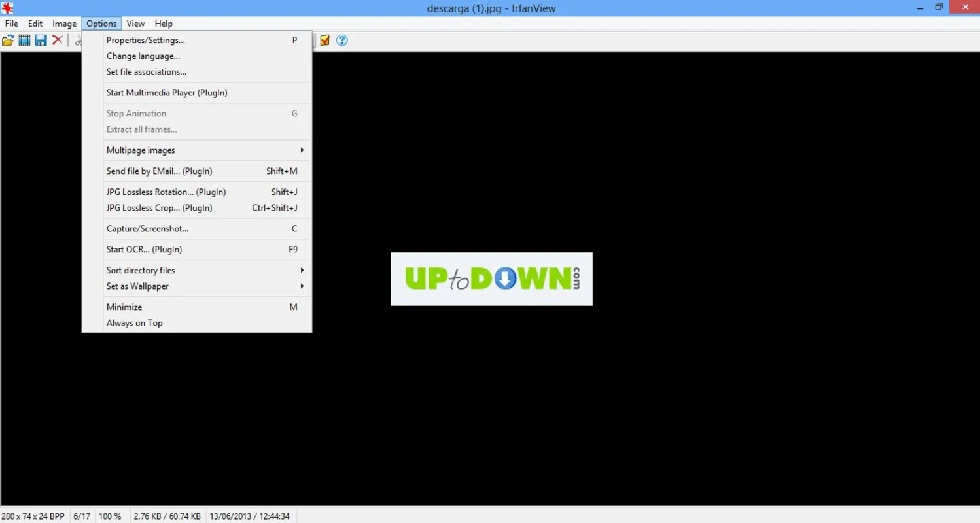Click the blue question mark Help icon
Screen dimensions: 980x523
click(x=341, y=41)
